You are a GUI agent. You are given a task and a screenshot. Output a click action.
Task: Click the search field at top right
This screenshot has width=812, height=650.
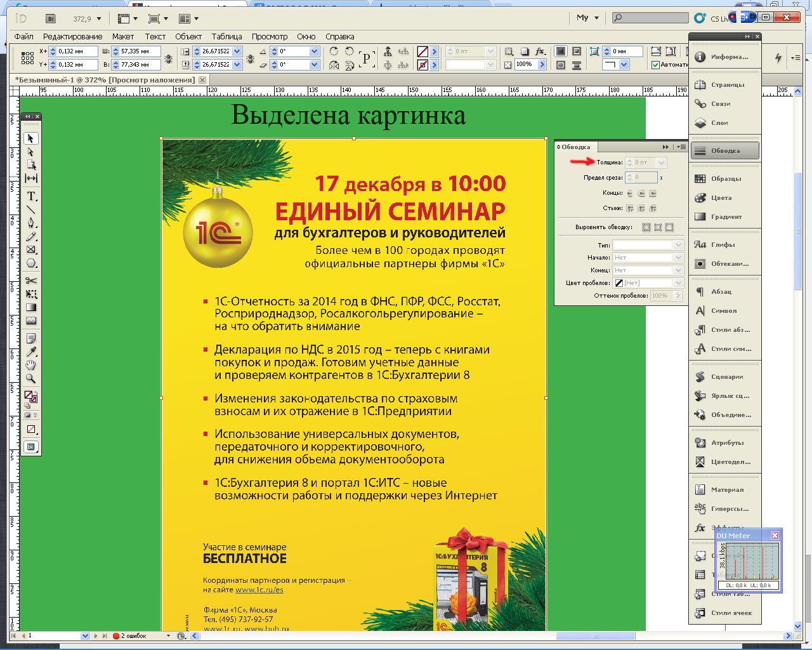click(650, 18)
